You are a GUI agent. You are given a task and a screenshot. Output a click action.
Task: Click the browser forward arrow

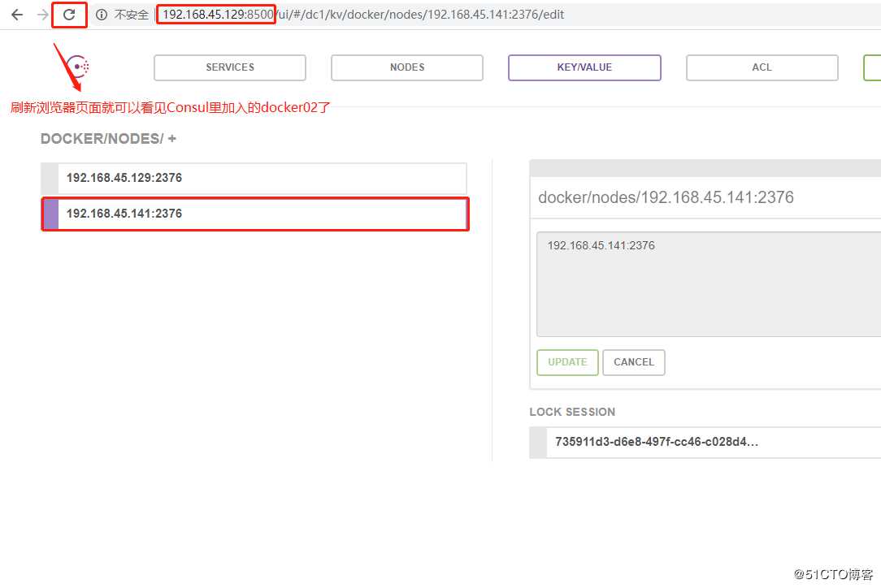(x=43, y=15)
